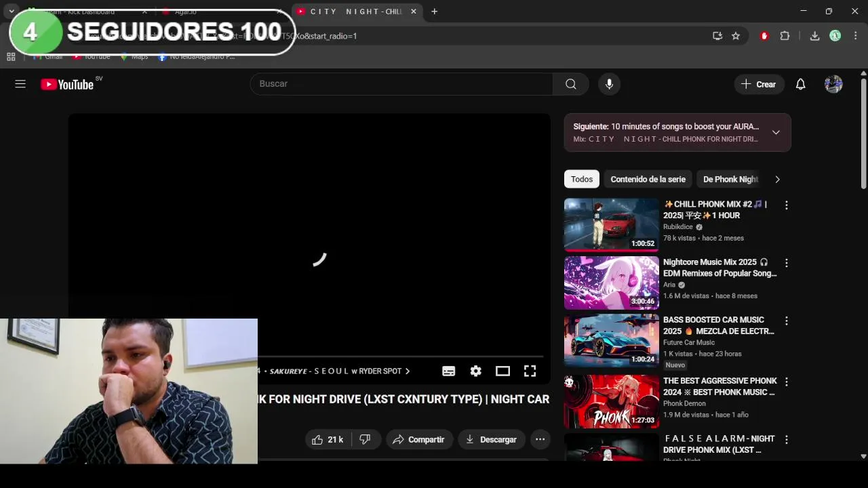Click the Crear button
The width and height of the screenshot is (868, 488).
[x=758, y=84]
